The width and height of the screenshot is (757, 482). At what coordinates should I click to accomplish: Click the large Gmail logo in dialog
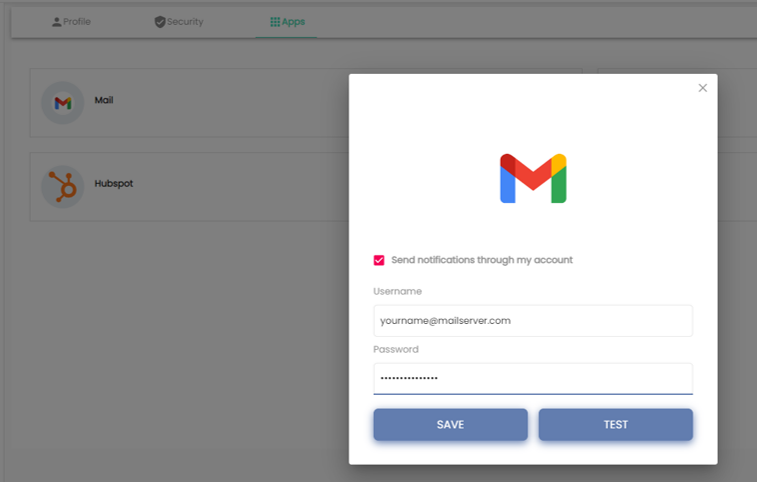tap(533, 179)
